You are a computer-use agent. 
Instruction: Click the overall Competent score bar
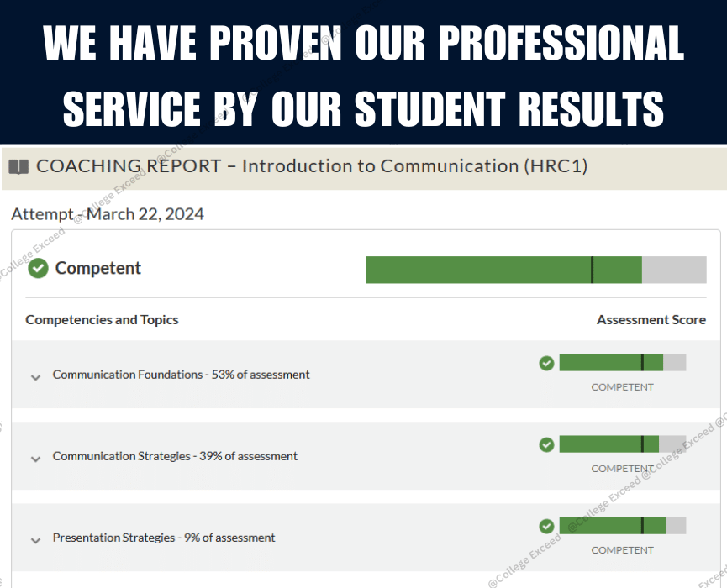pos(536,270)
